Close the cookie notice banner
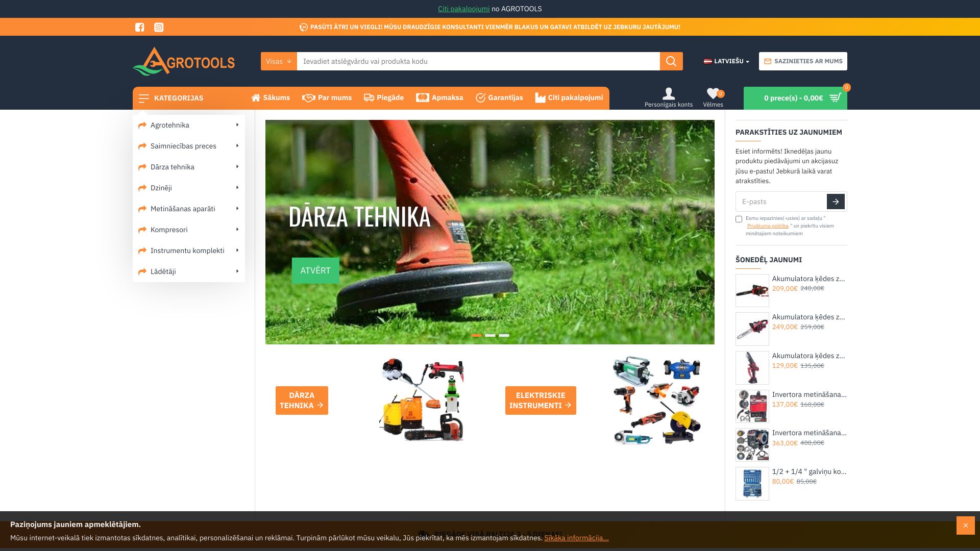This screenshot has height=551, width=980. click(x=965, y=525)
